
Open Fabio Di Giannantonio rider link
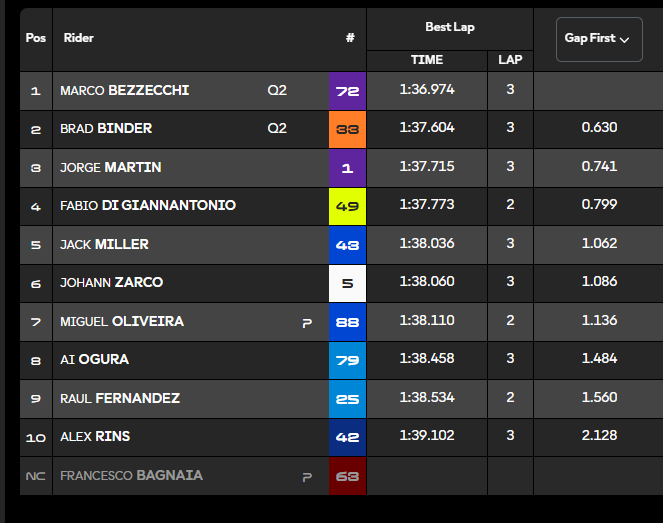point(148,205)
